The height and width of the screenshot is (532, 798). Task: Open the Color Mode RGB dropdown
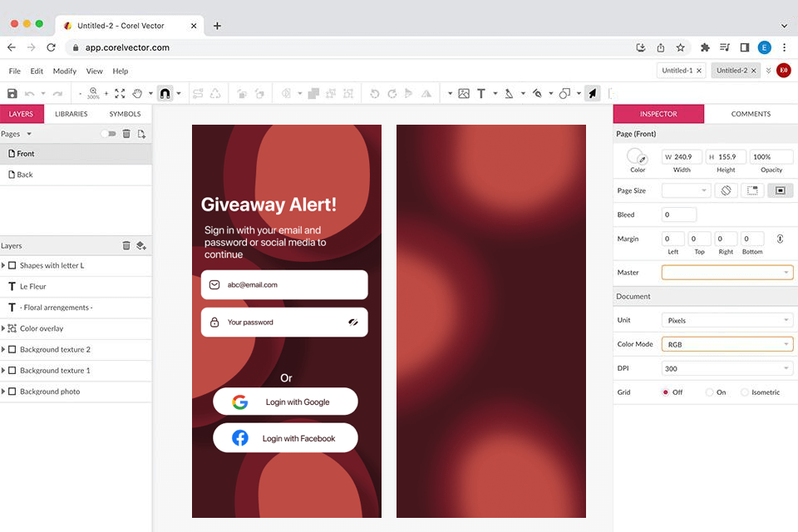coord(727,344)
